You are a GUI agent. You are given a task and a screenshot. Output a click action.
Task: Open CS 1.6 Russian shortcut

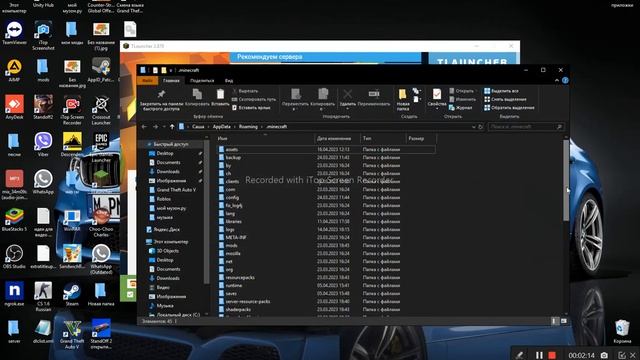coord(43,297)
